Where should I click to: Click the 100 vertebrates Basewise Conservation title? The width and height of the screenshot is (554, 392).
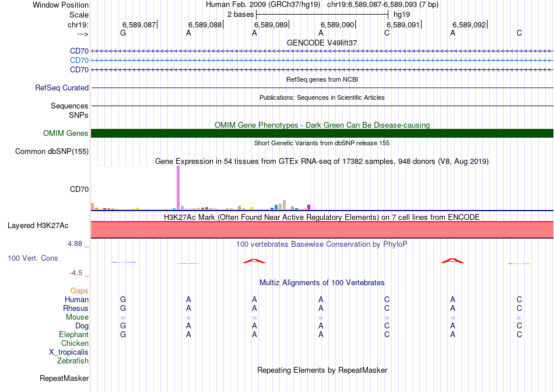click(x=322, y=244)
